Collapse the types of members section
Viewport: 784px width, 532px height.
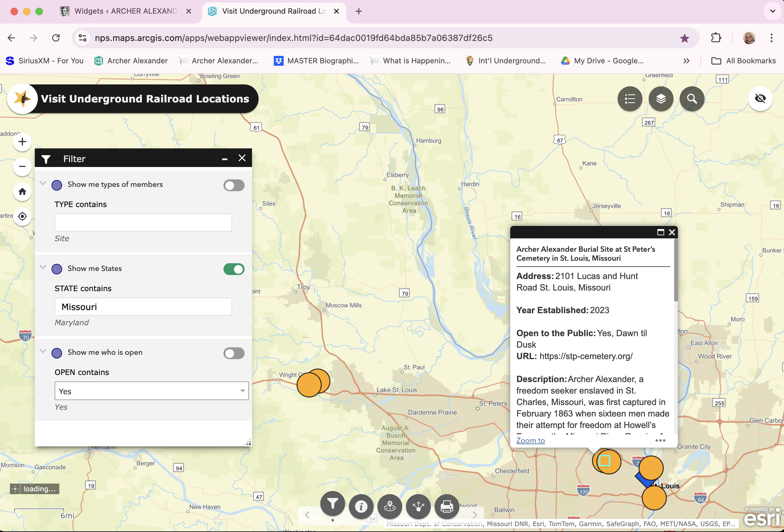point(43,183)
